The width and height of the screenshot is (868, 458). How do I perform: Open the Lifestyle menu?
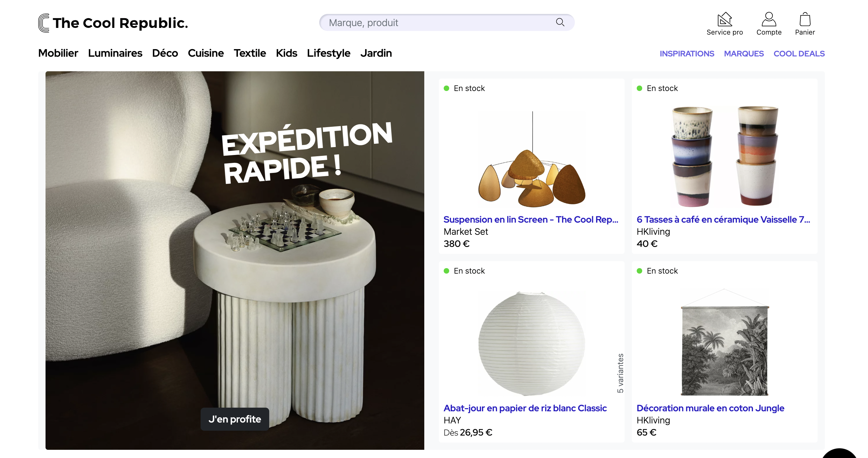(328, 53)
